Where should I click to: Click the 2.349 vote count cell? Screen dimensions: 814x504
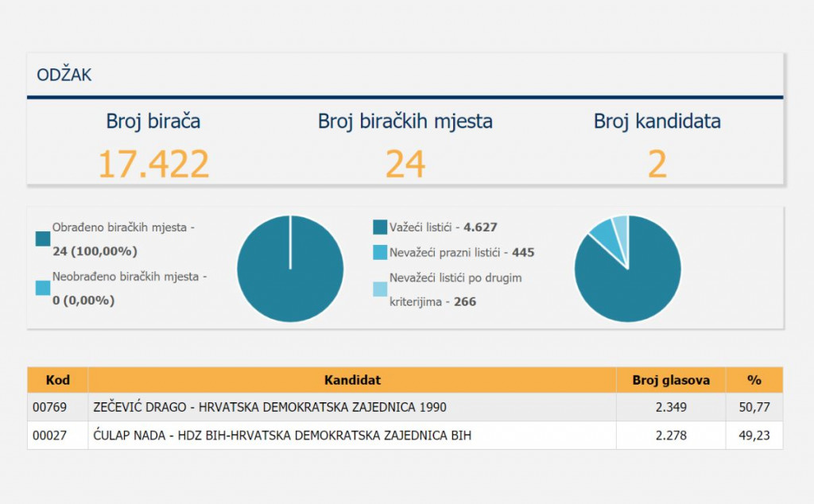pos(671,407)
